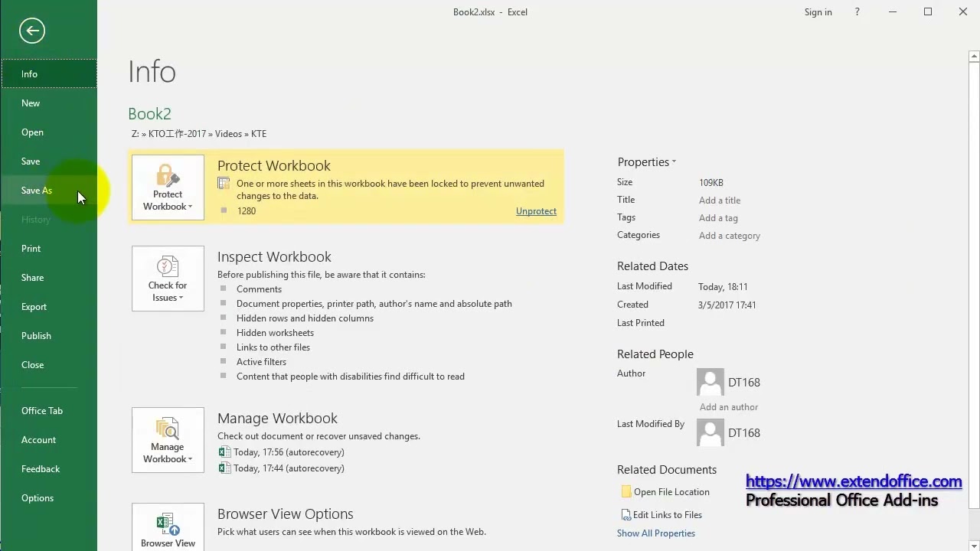Viewport: 980px width, 551px height.
Task: Open Office Tab in the backstage menu
Action: coord(49,411)
